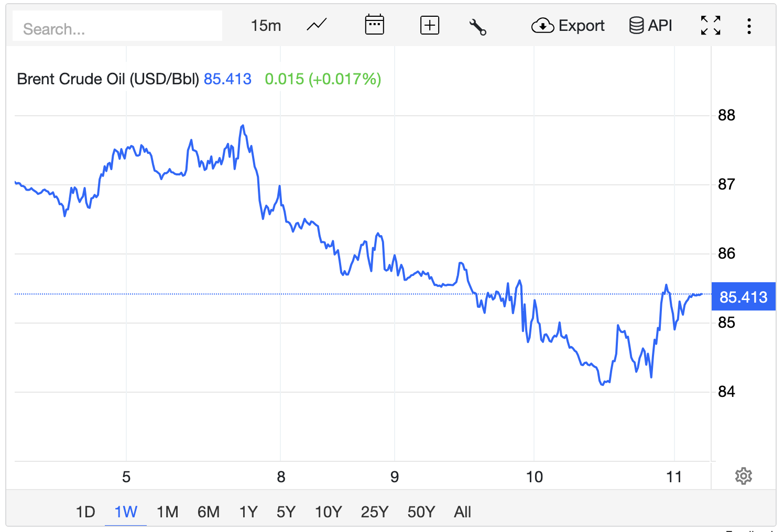Focus the Search input field
The image size is (784, 532).
[117, 26]
